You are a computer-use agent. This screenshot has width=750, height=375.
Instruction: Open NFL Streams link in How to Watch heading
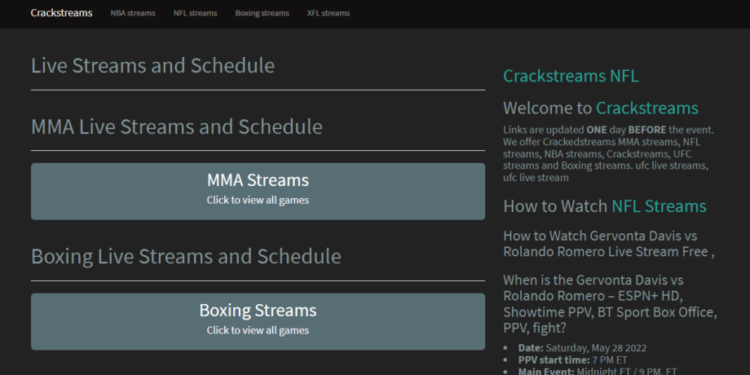(x=659, y=206)
